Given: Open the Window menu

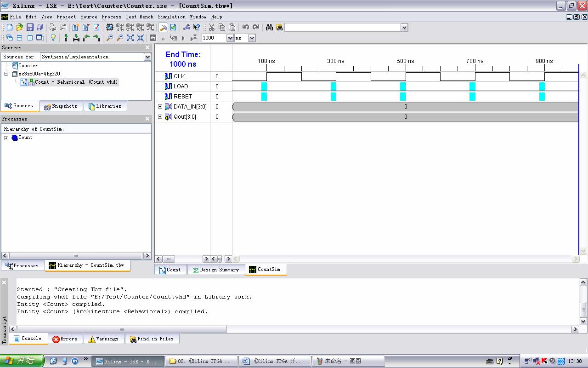Looking at the screenshot, I should 198,17.
